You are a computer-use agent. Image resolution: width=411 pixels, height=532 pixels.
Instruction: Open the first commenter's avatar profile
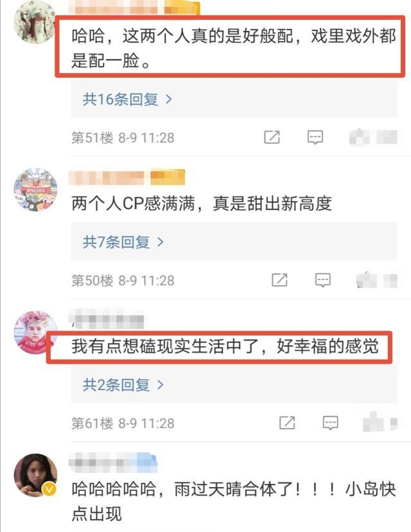click(34, 22)
